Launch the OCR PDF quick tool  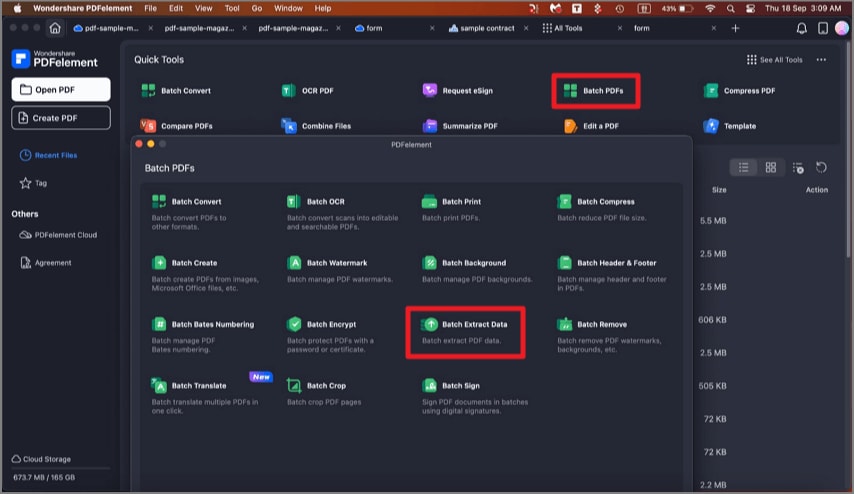pos(307,91)
